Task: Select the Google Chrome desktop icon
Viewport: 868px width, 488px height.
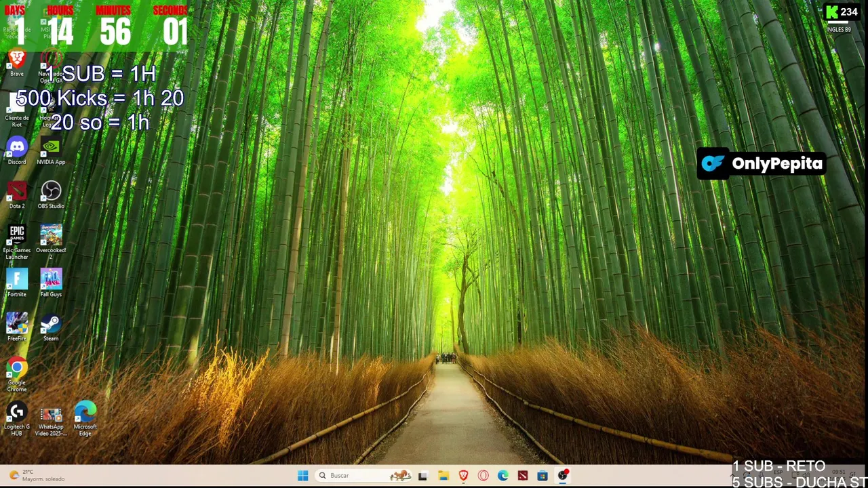Action: coord(17,375)
